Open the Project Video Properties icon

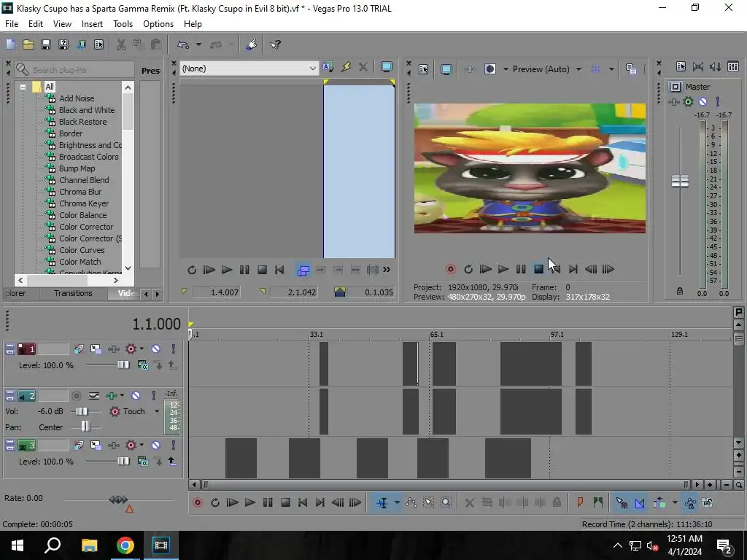(x=424, y=69)
